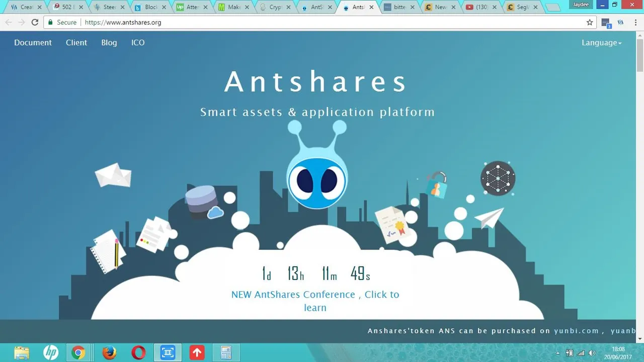The width and height of the screenshot is (644, 362).
Task: Click the page scrollbar up arrow
Action: pos(640,35)
